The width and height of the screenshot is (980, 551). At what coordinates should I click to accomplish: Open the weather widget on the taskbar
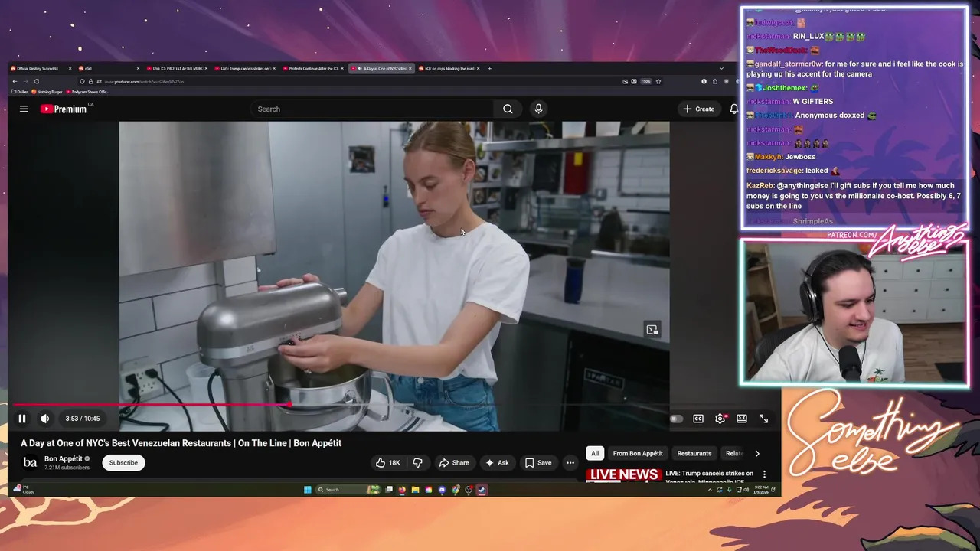click(25, 490)
